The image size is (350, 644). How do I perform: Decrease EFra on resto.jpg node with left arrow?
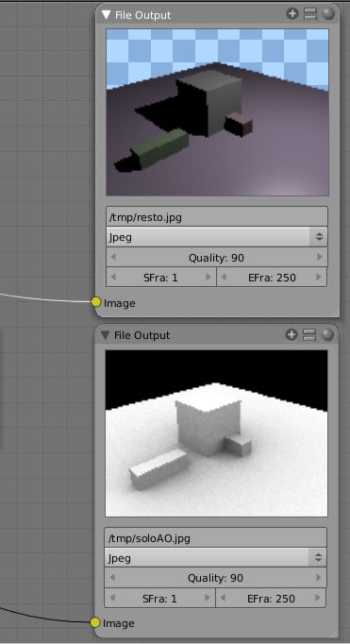click(224, 278)
